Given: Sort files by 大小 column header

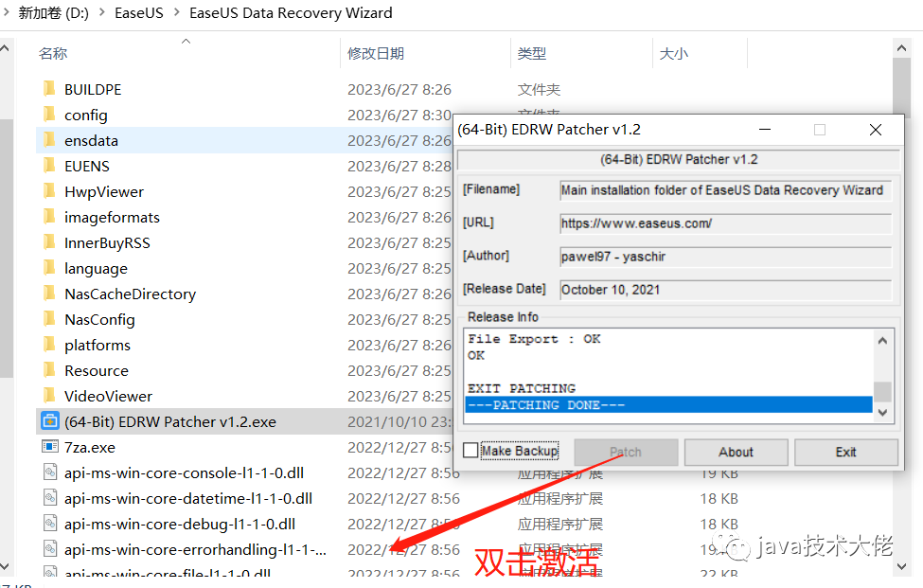Looking at the screenshot, I should [673, 54].
